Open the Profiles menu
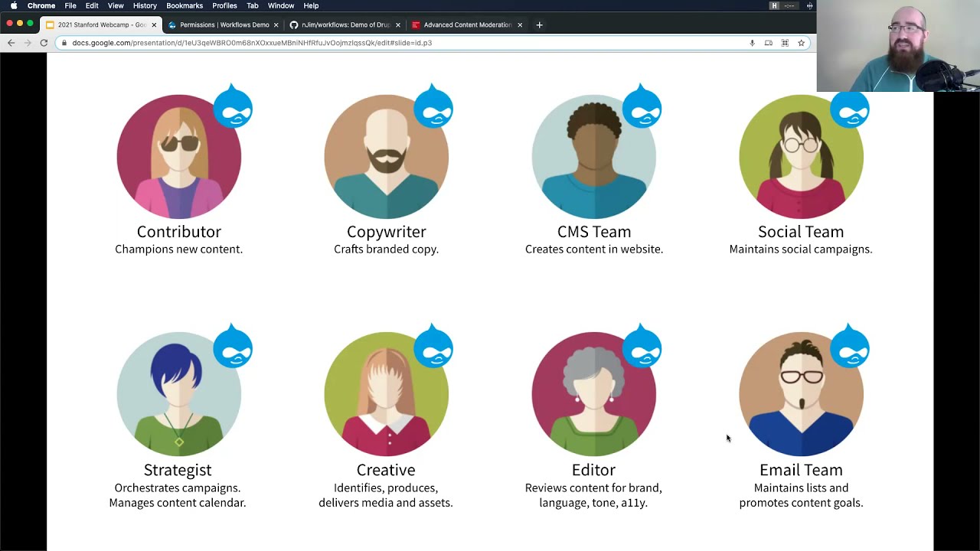The height and width of the screenshot is (551, 980). [224, 5]
